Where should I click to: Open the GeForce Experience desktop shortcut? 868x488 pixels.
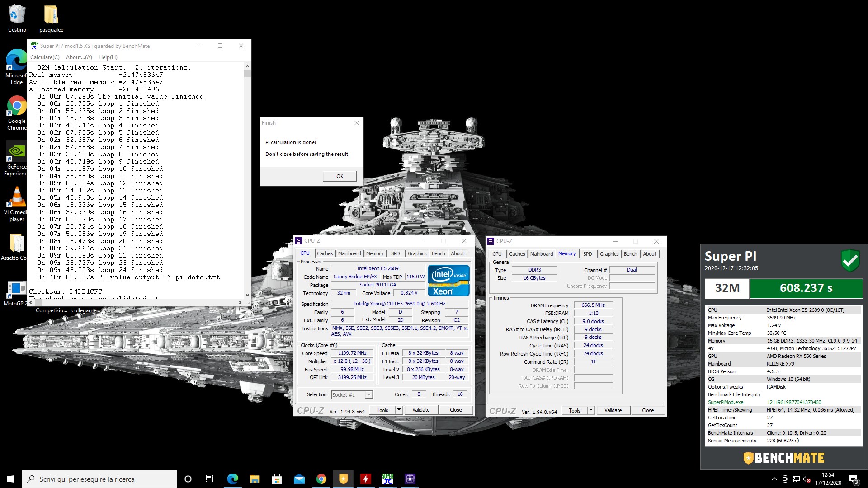point(17,158)
